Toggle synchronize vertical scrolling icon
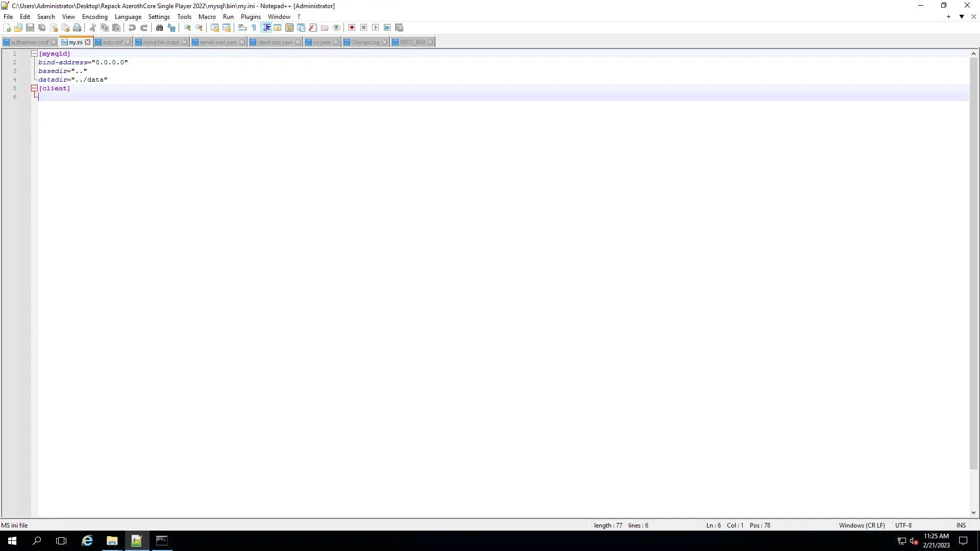980x551 pixels. (x=215, y=28)
